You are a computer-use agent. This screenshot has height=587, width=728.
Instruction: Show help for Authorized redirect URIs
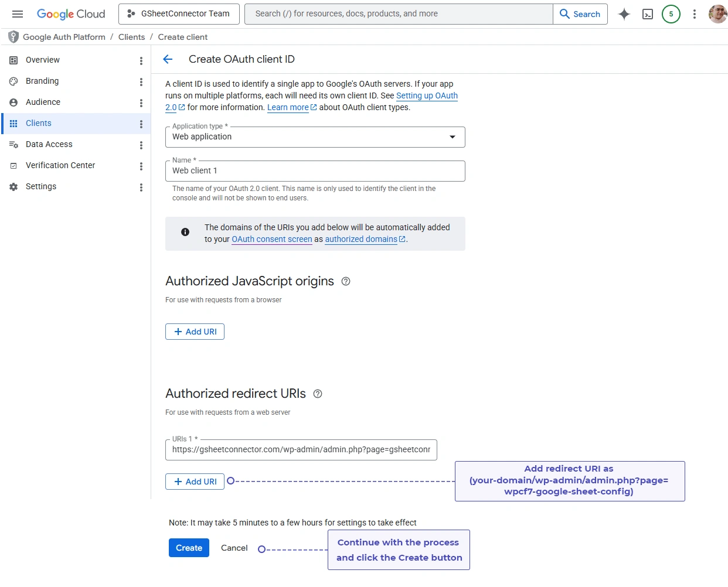pos(318,394)
